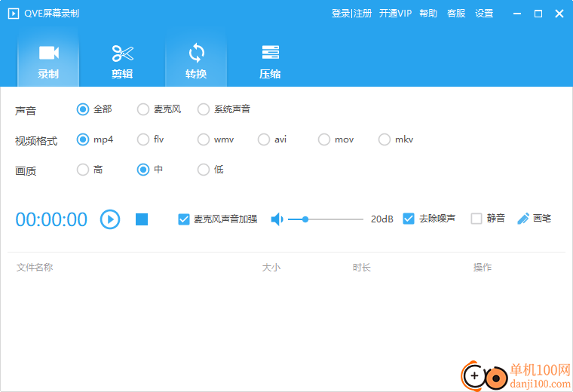Switch to the 剪辑 editing tab
This screenshot has width=573, height=392.
point(122,60)
